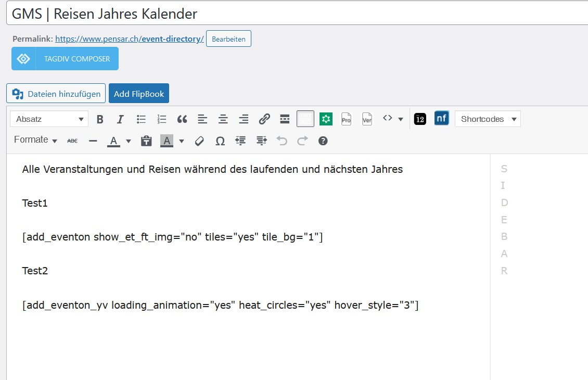Viewport: 588px width, 380px height.
Task: Open the Ninja Forms nf icon
Action: click(441, 119)
